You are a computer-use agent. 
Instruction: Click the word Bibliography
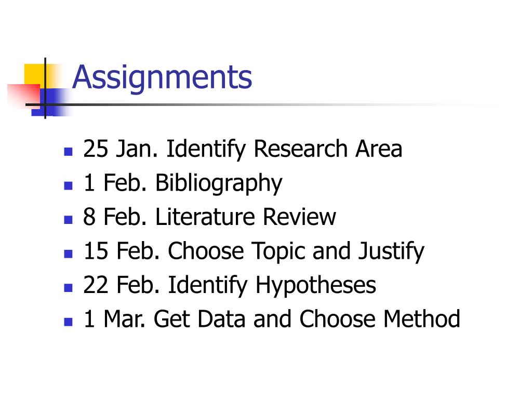tap(219, 183)
